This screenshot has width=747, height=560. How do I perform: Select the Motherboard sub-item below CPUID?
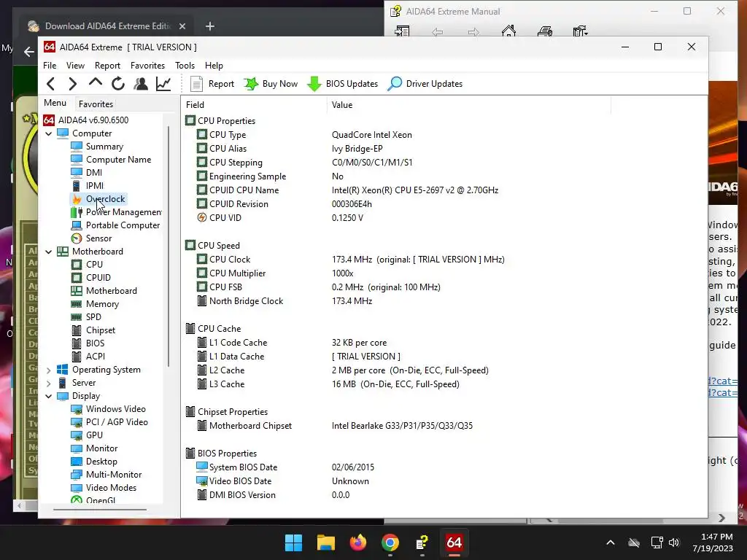tap(104, 290)
